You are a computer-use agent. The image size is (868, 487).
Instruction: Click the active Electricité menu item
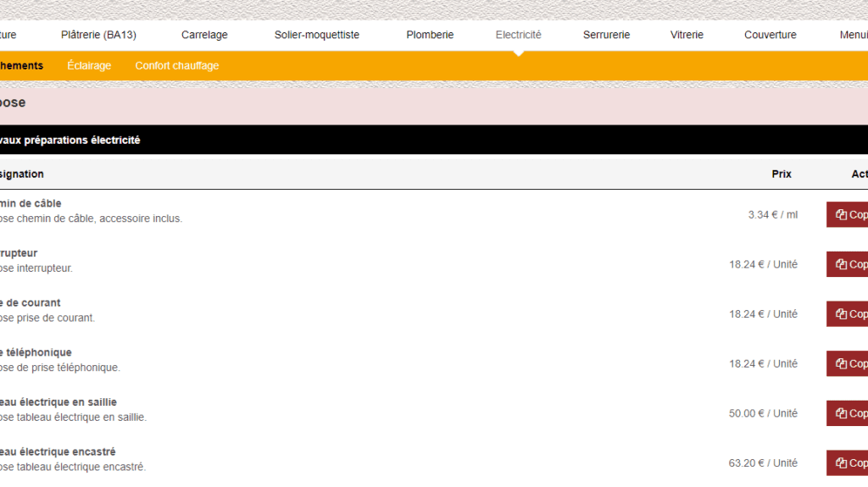(518, 35)
